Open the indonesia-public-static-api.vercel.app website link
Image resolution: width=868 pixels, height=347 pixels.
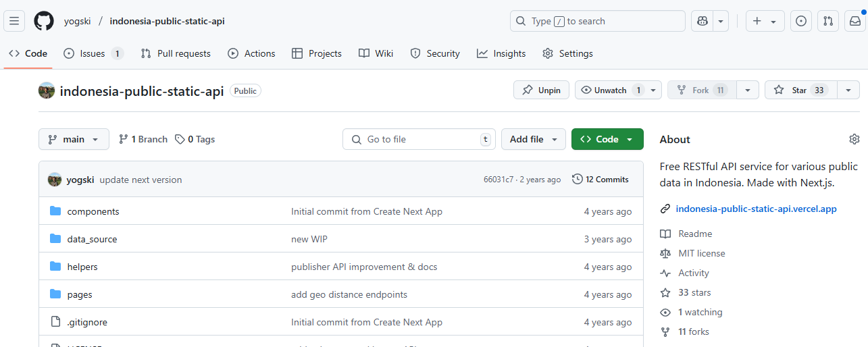click(756, 209)
